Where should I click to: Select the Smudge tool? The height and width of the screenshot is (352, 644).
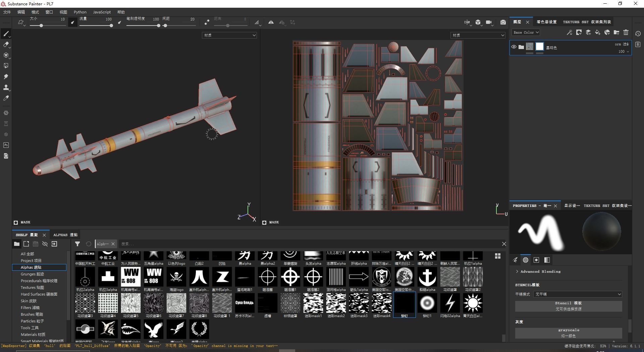click(6, 77)
